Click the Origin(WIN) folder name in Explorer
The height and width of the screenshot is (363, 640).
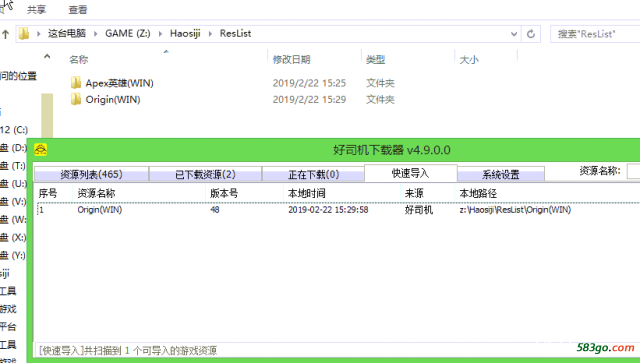coord(113,100)
